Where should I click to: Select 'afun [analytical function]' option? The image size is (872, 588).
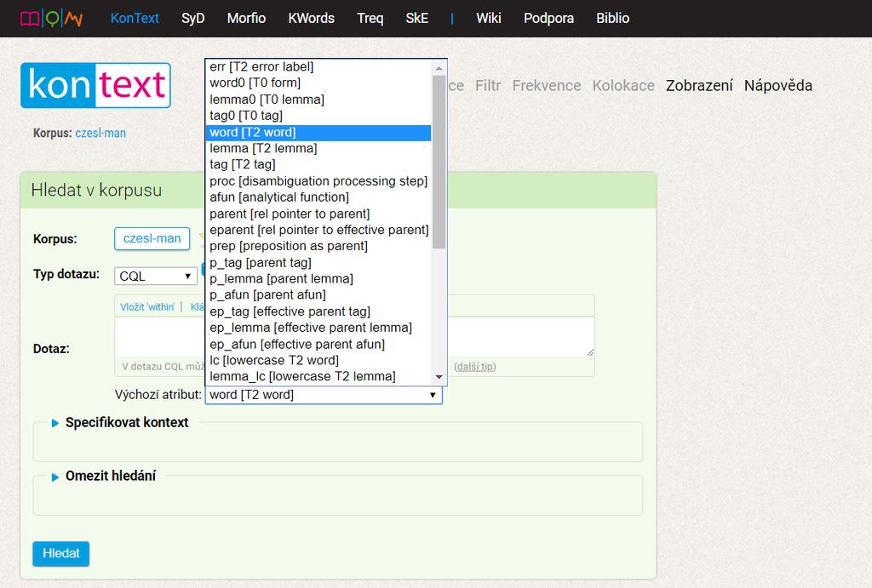click(318, 197)
